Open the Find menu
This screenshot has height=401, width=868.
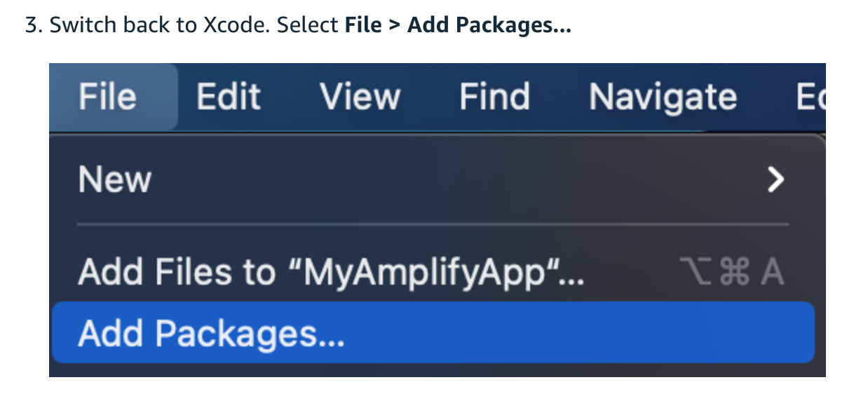coord(494,97)
